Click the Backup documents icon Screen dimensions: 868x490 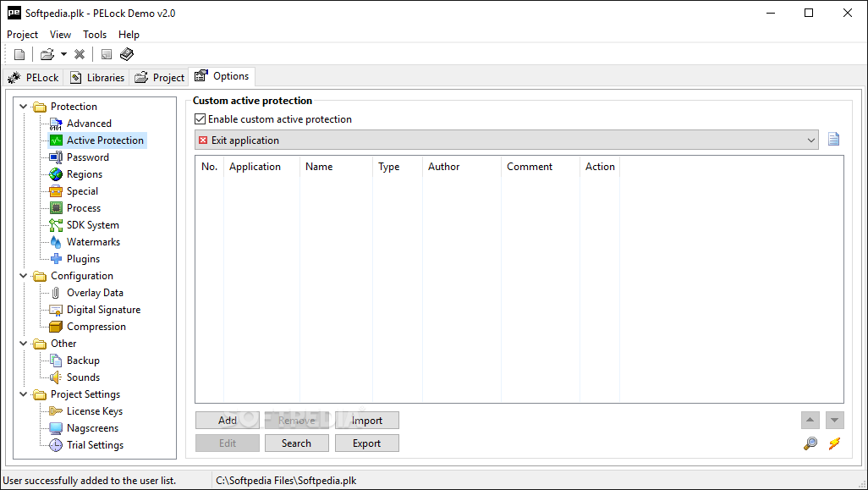(56, 361)
